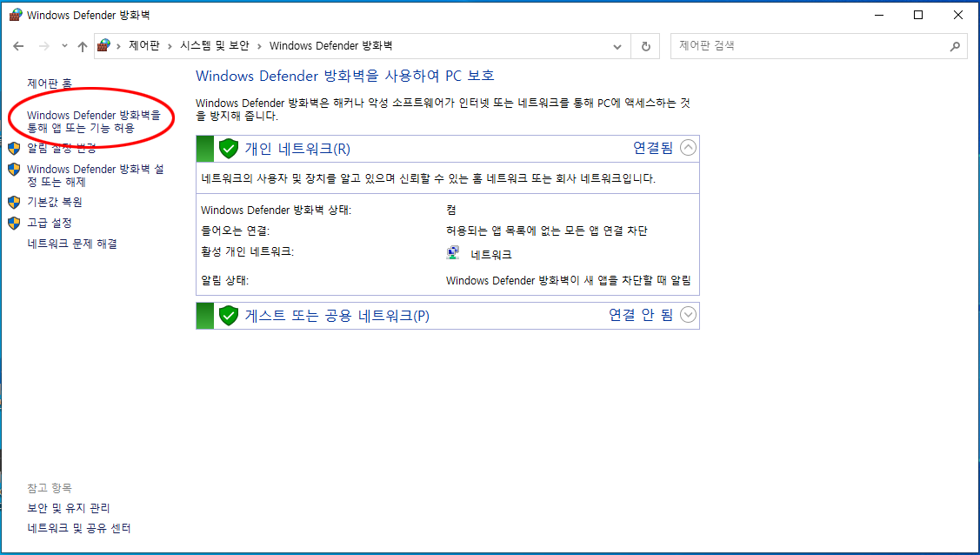
Task: Click the 연결됨 status text
Action: tap(653, 148)
